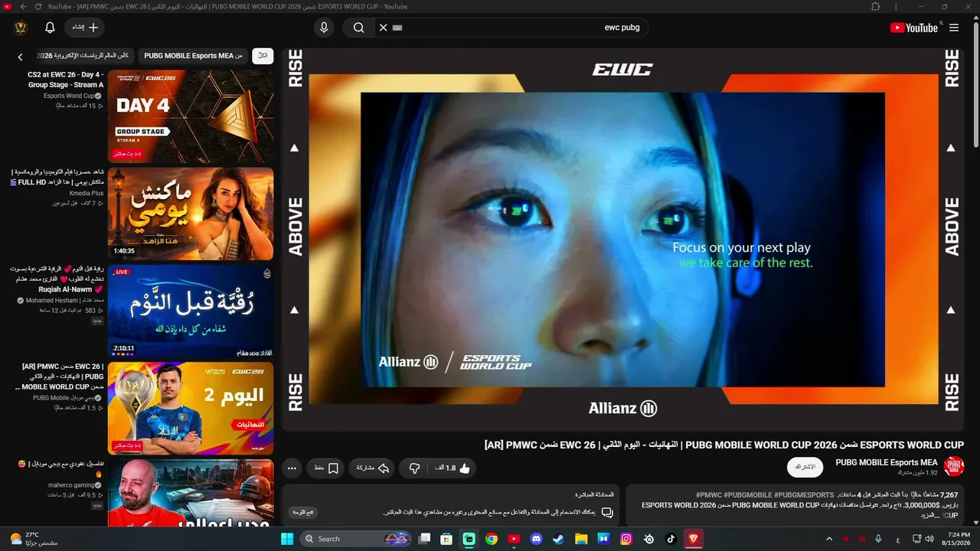Like the video (1.8 ألف thumbs up)
Viewport: 980px width, 551px height.
[452, 468]
